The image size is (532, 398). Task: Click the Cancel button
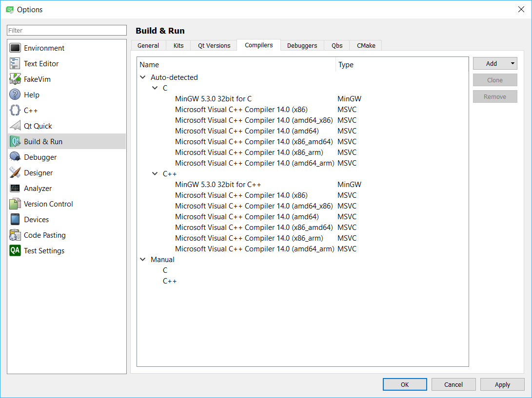tap(453, 384)
